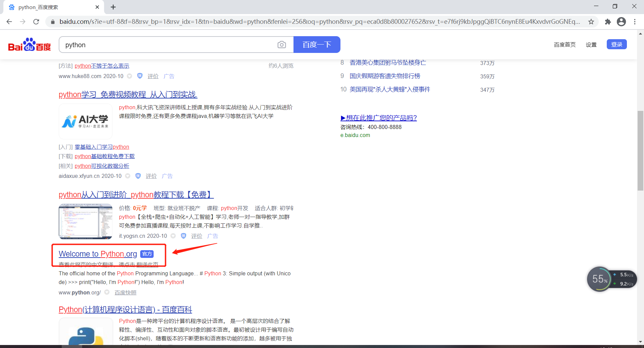Click scrollbar up arrow
The height and width of the screenshot is (348, 644).
coord(640,33)
